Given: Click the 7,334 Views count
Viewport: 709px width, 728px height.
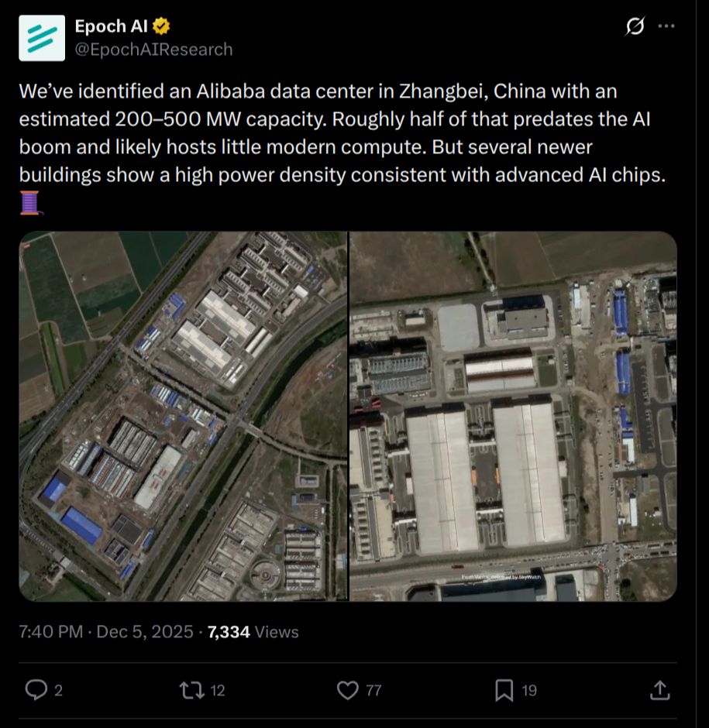Looking at the screenshot, I should click(252, 632).
